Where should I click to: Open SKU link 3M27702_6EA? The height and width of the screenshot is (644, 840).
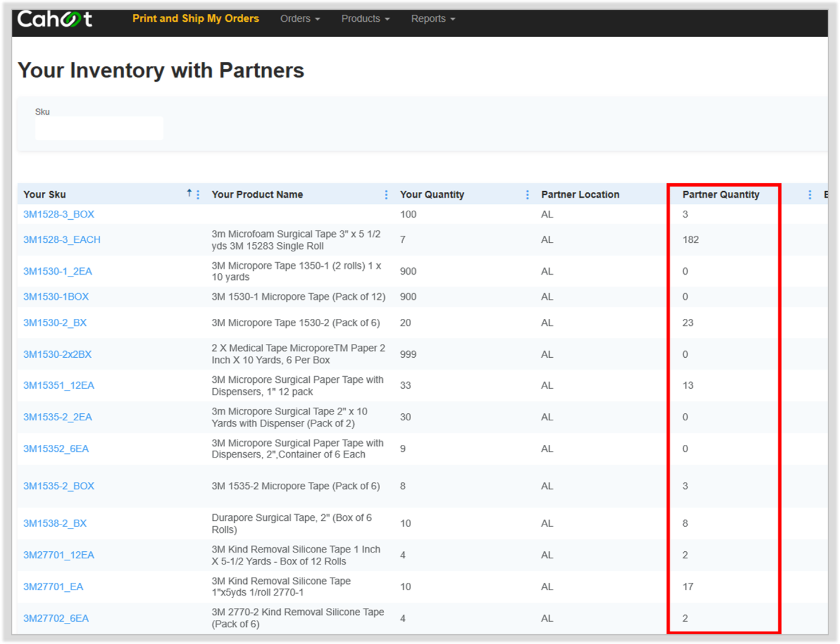(x=56, y=618)
